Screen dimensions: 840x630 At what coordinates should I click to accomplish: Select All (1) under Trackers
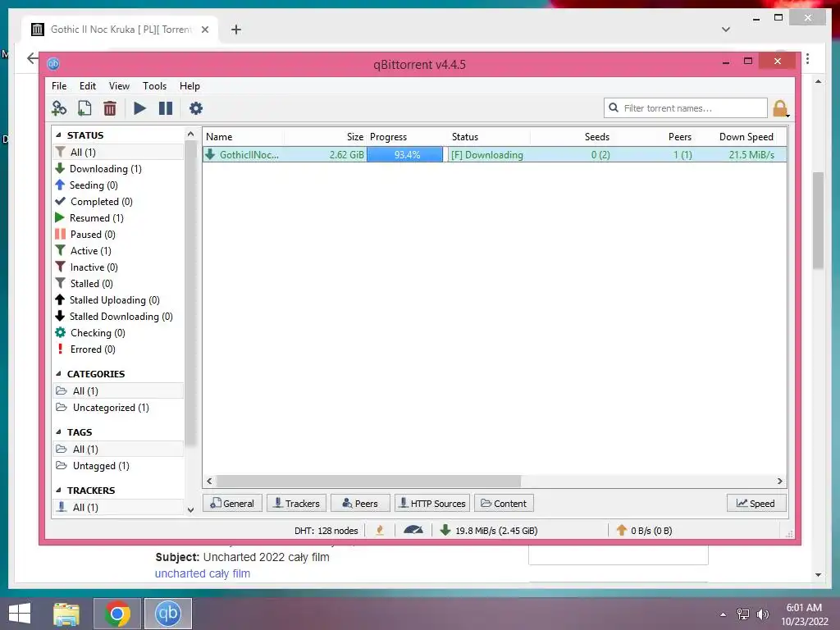click(x=118, y=507)
